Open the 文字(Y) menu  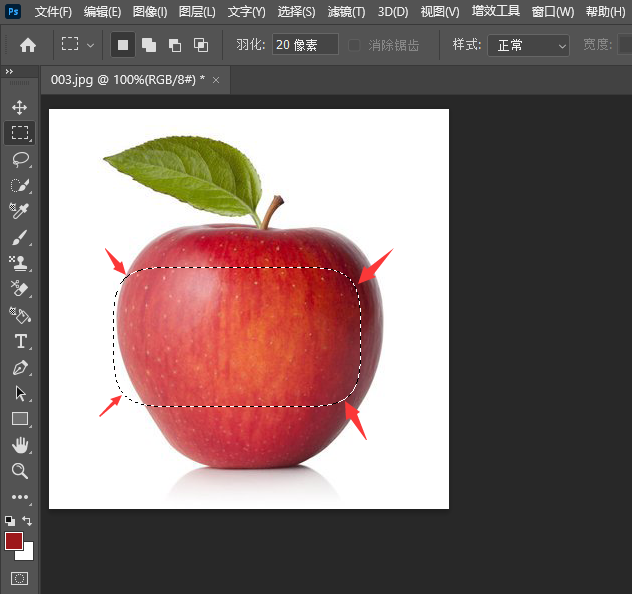tap(247, 12)
